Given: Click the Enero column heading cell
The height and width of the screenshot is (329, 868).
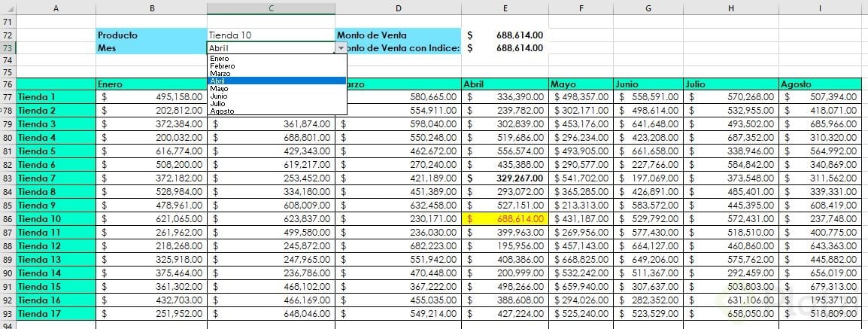Looking at the screenshot, I should click(152, 85).
